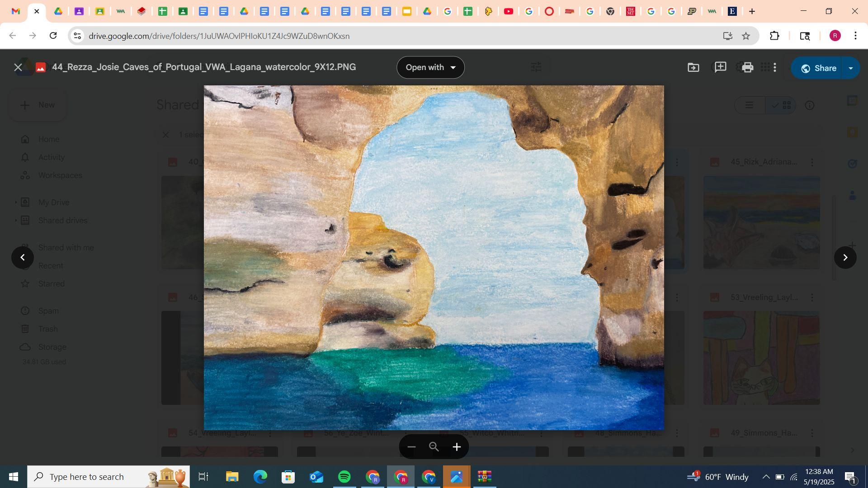Expand the My Drive tree arrow

[16, 202]
